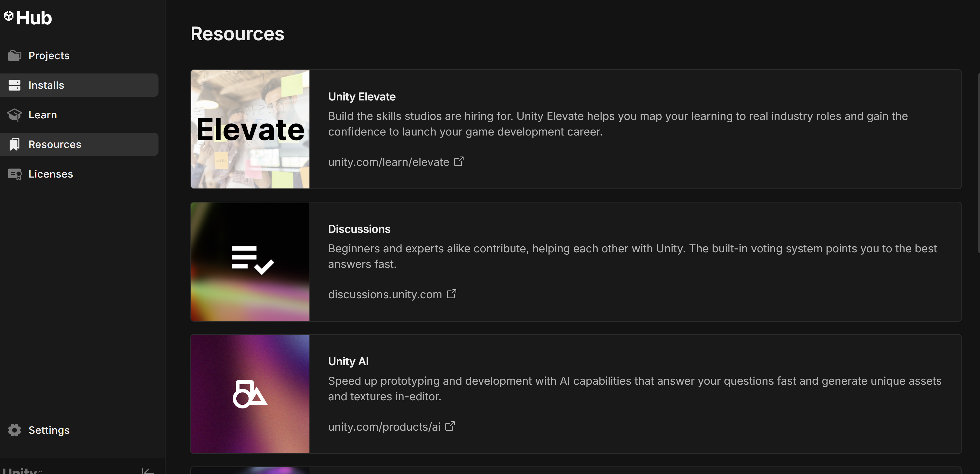Select the Licenses certificate icon
The image size is (980, 474).
point(15,174)
